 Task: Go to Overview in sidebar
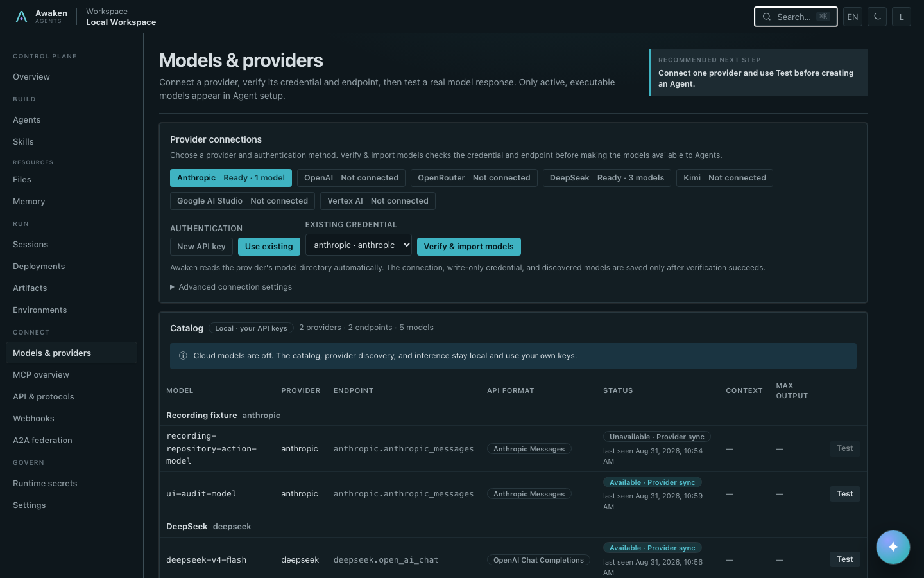point(71,77)
